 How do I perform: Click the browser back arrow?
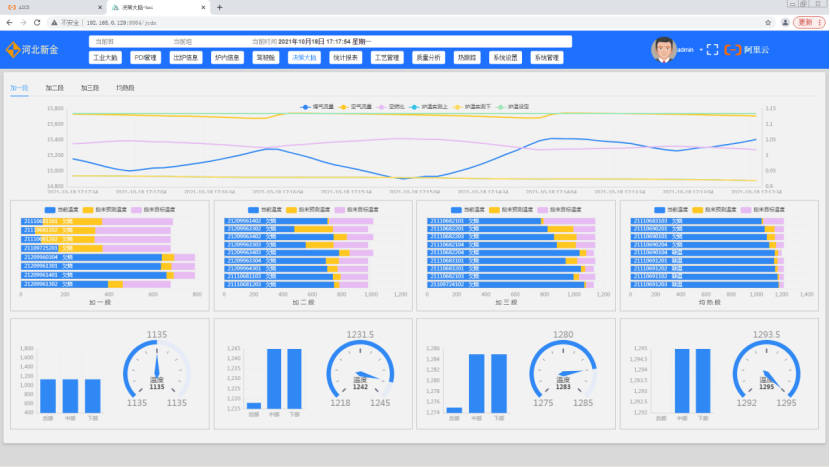[x=9, y=21]
